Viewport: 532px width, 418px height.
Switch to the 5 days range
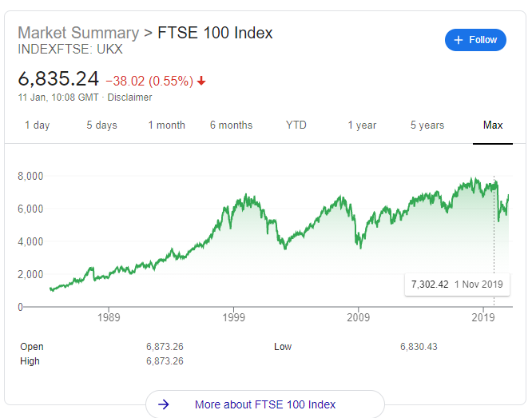(101, 125)
